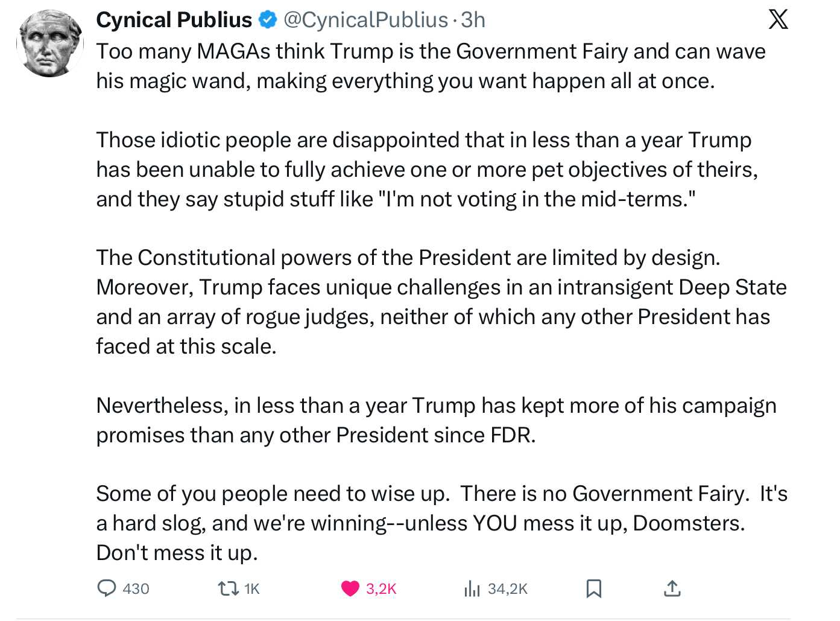The height and width of the screenshot is (621, 840).
Task: Click the reply speech bubble icon
Action: pos(107,588)
